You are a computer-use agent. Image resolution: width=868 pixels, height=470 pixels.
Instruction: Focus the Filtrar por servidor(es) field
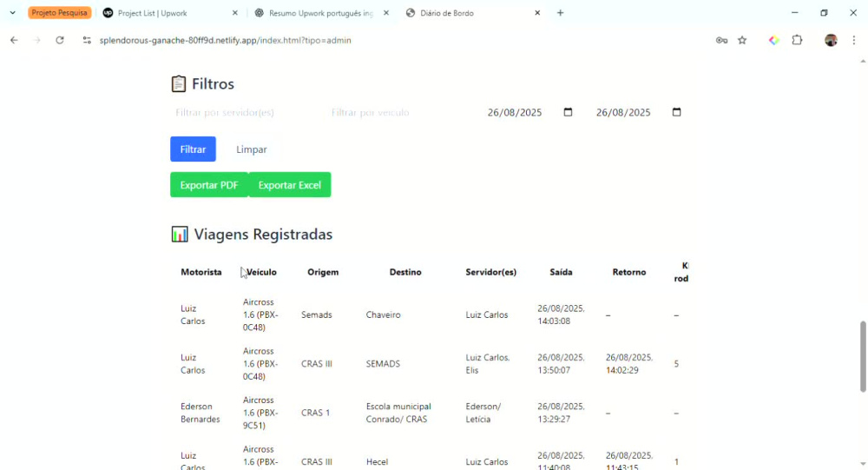(246, 113)
